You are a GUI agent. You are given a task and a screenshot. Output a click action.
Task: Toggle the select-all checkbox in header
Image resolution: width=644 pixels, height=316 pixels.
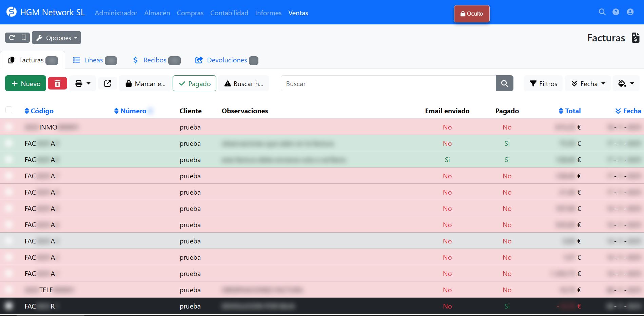coord(9,110)
